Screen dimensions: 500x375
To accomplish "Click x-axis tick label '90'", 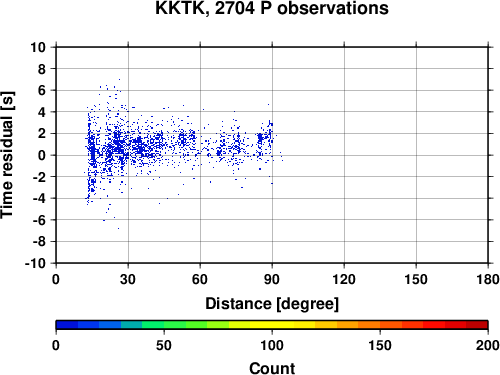I will [272, 279].
